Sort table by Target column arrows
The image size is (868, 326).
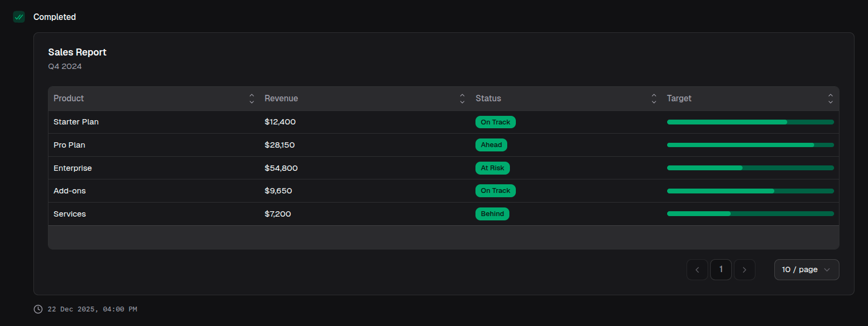click(830, 99)
